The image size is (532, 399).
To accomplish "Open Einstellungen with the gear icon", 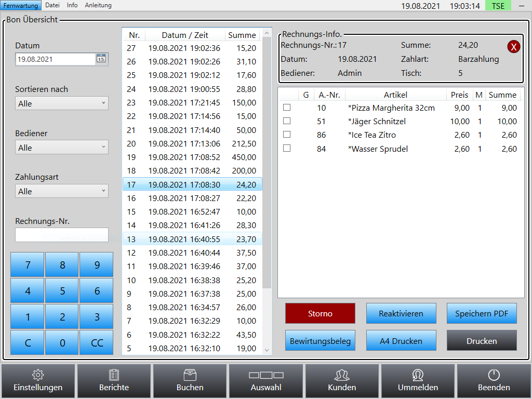I will point(38,381).
